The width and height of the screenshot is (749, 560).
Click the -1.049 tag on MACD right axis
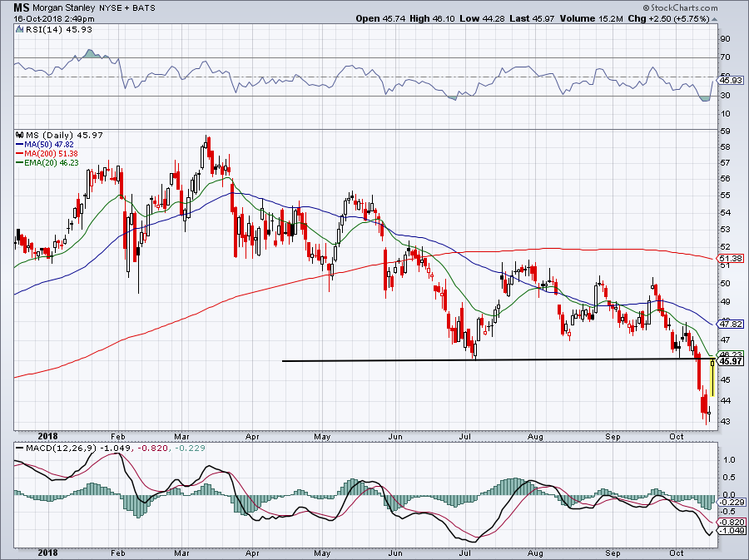732,531
